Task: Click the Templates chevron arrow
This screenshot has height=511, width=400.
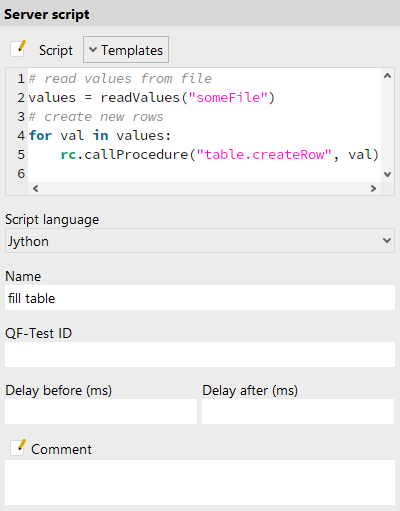Action: (x=93, y=50)
